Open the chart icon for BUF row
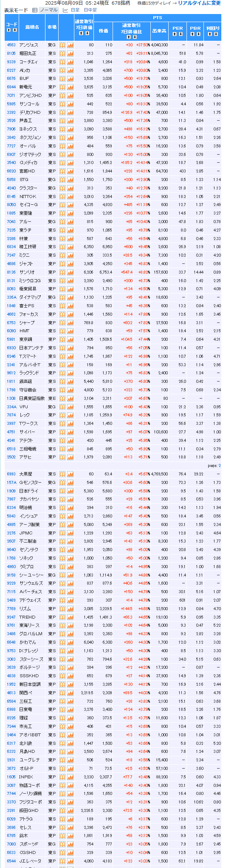The width and height of the screenshot is (226, 868). click(70, 79)
